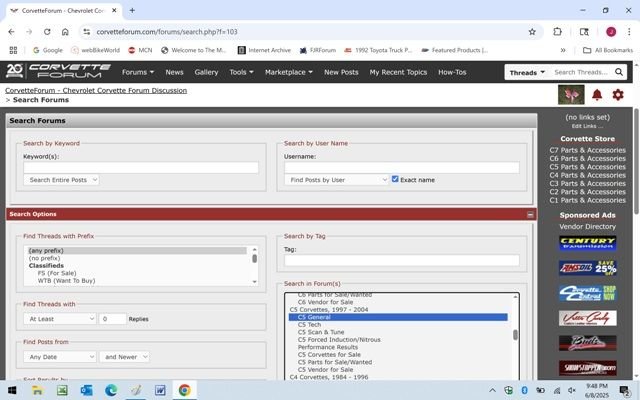Open File Explorer from taskbar
Image resolution: width=640 pixels, height=400 pixels.
click(x=38, y=390)
